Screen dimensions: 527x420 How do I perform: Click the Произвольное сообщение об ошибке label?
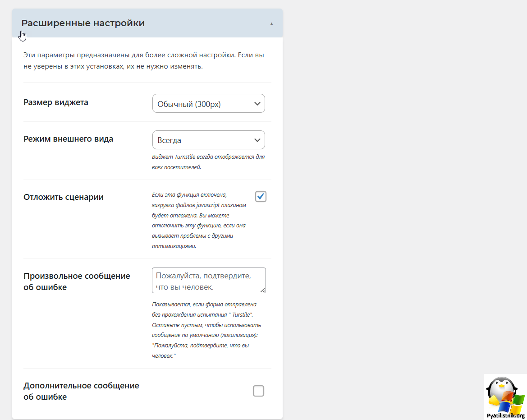[x=77, y=282]
